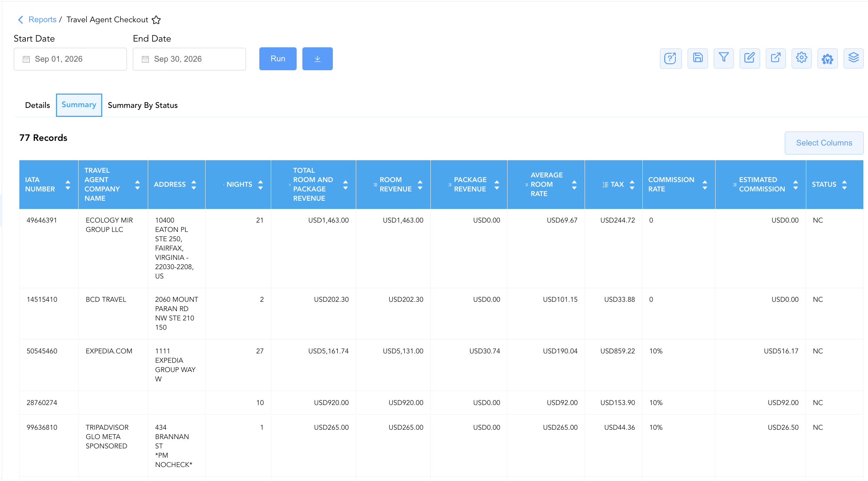Open the help link icon
Image resolution: width=868 pixels, height=481 pixels.
(x=670, y=58)
